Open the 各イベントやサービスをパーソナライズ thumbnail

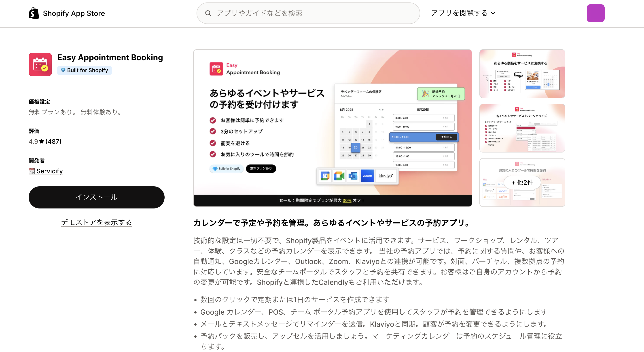[522, 128]
